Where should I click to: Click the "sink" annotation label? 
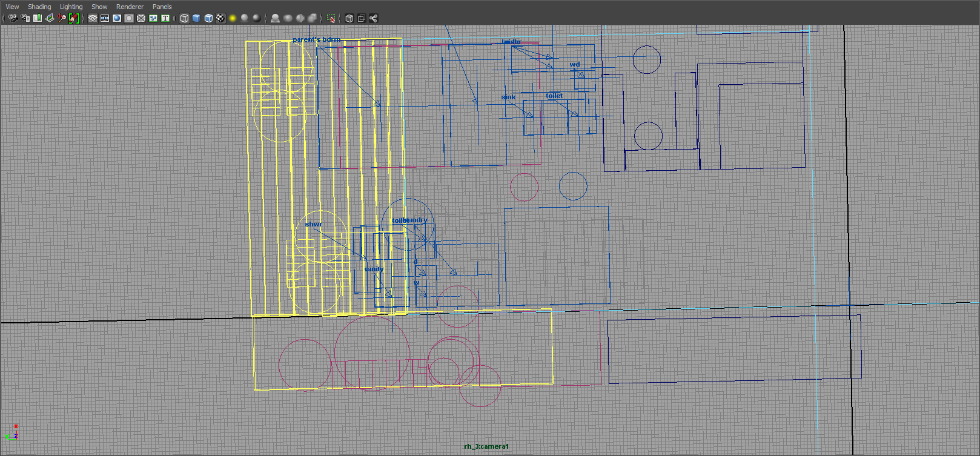click(508, 97)
